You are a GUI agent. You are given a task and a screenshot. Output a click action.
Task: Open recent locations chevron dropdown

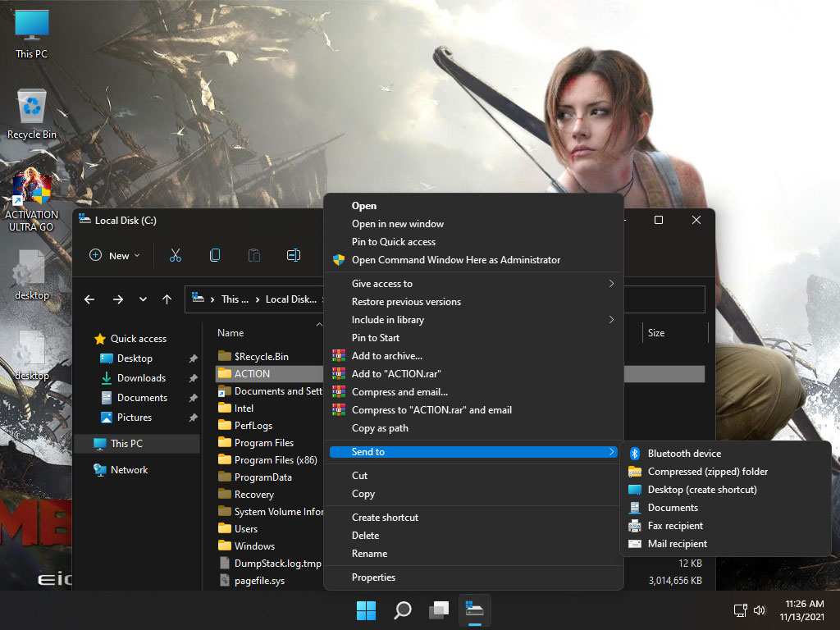coord(143,299)
